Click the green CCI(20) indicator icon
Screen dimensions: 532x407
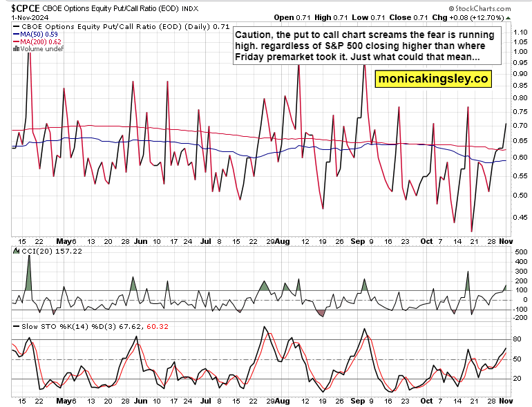16,252
